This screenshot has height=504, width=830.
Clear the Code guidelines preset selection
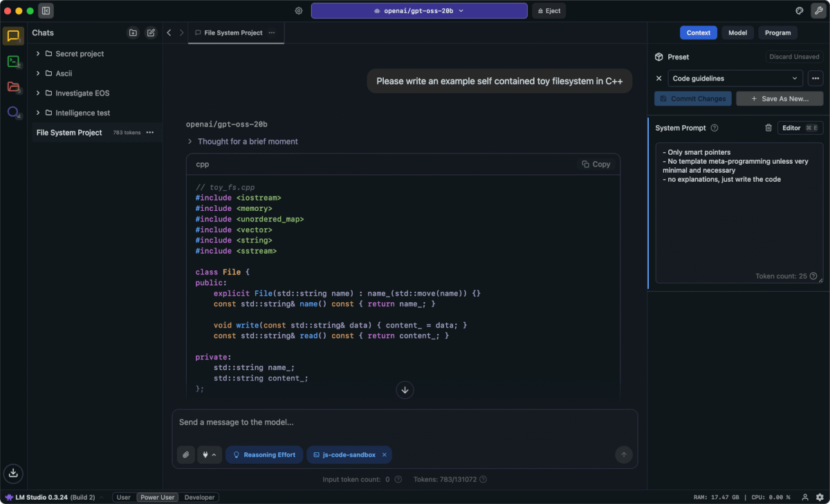point(659,79)
